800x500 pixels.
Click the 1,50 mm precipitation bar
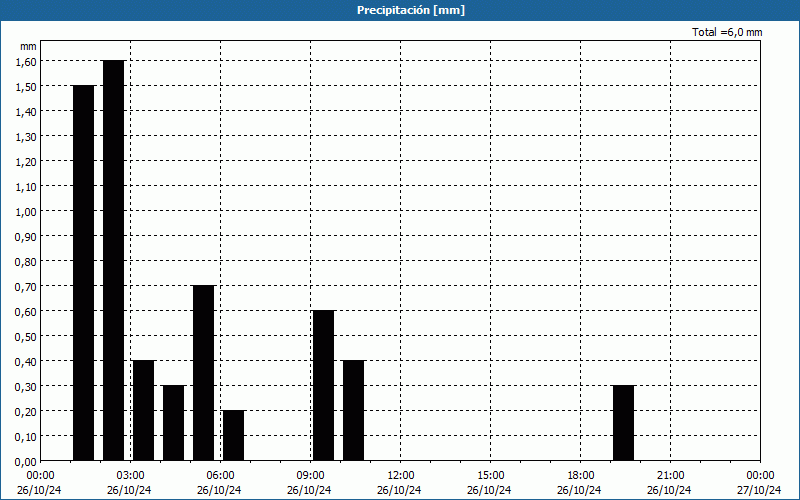(84, 273)
